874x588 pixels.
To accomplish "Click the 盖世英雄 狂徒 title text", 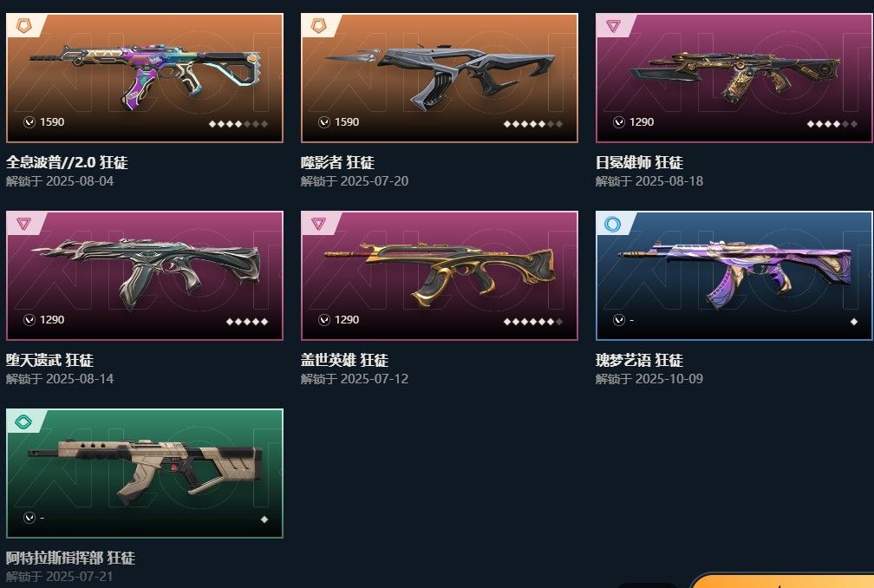I will click(x=344, y=360).
